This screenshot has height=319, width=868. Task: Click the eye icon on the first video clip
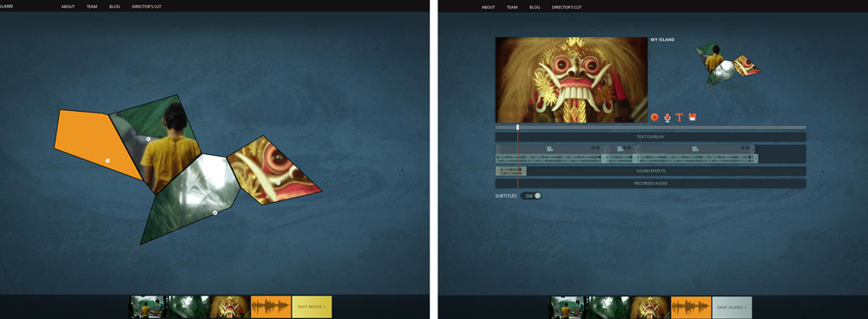pos(593,147)
